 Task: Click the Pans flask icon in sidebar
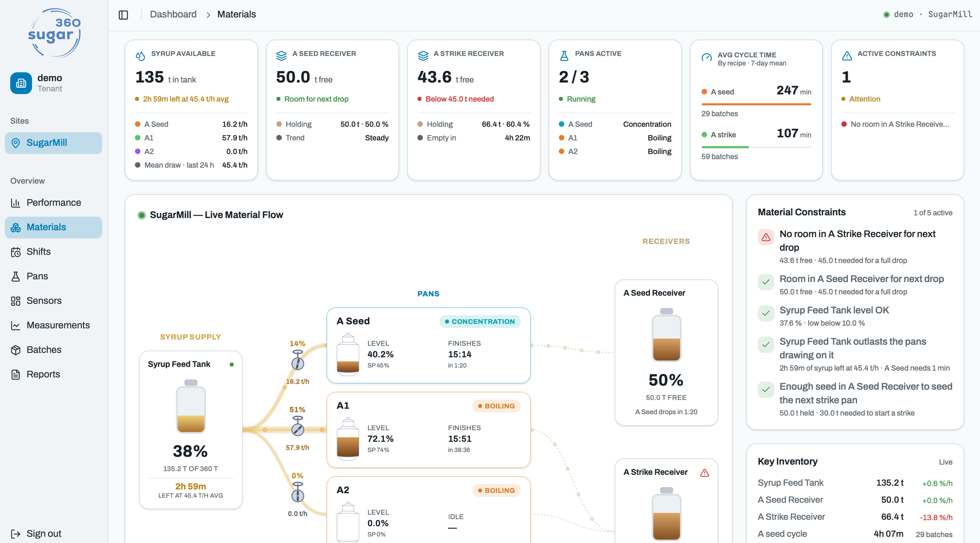(16, 276)
